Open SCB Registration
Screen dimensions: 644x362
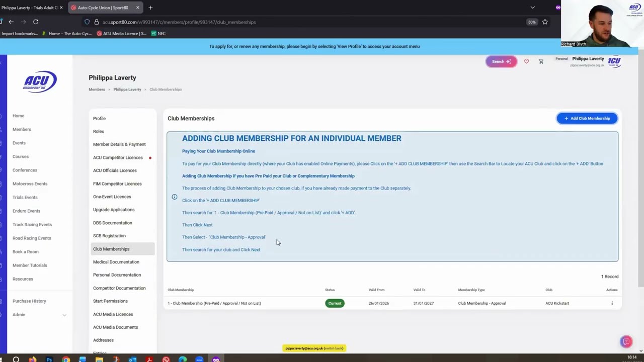[x=109, y=236]
